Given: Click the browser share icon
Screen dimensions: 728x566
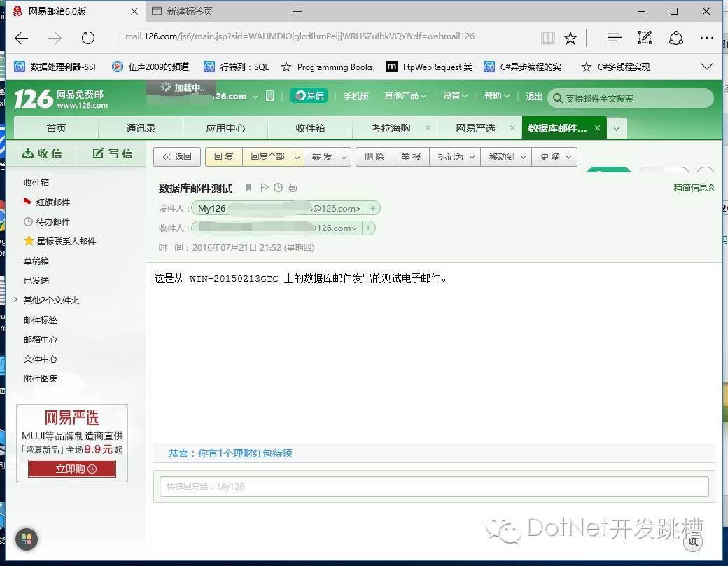Looking at the screenshot, I should 676,38.
